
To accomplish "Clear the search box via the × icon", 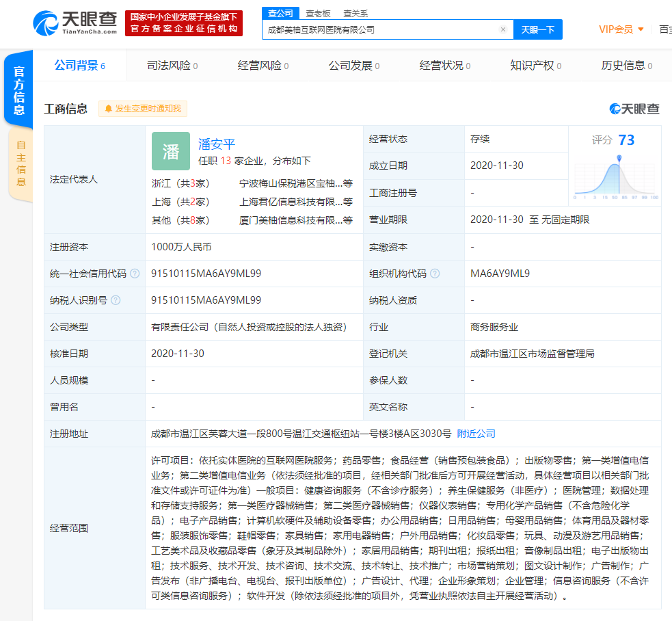I will click(x=503, y=29).
